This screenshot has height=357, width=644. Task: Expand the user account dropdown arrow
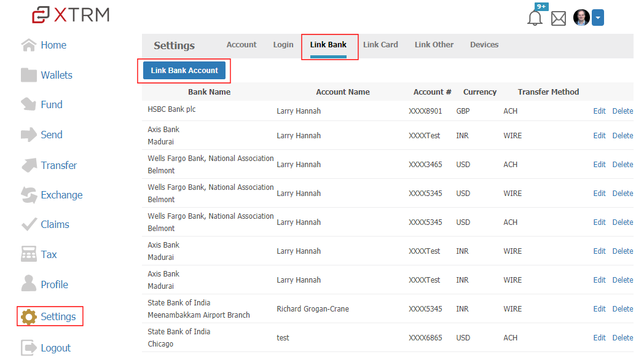[598, 18]
